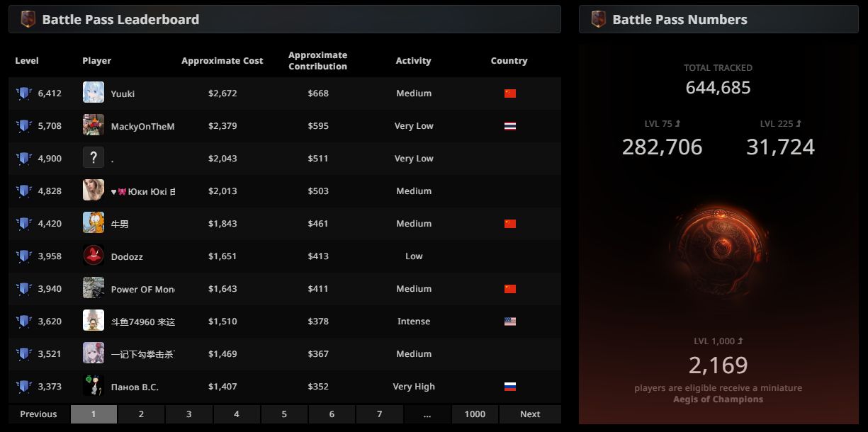Open player Power OF Mon profile name
868x432 pixels.
pos(142,289)
